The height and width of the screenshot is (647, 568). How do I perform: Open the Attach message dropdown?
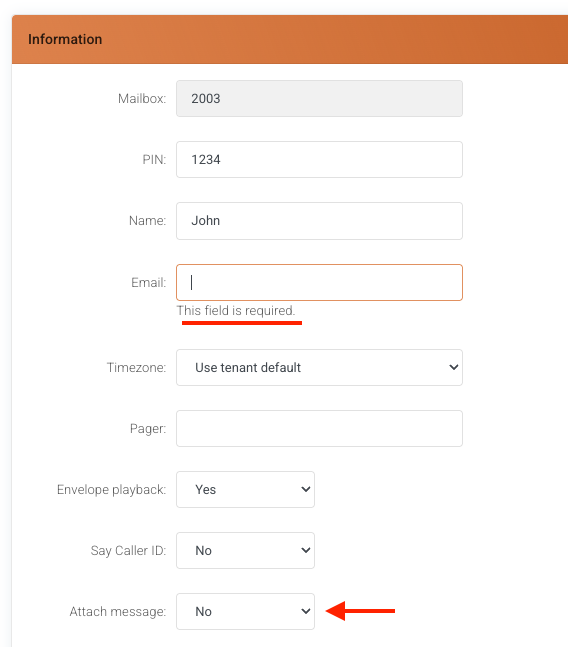coord(245,612)
